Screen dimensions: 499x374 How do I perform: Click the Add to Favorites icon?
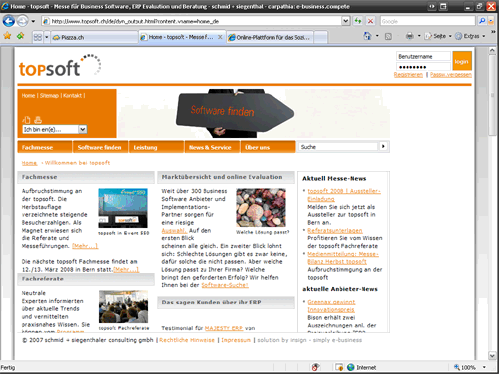pyautogui.click(x=21, y=36)
